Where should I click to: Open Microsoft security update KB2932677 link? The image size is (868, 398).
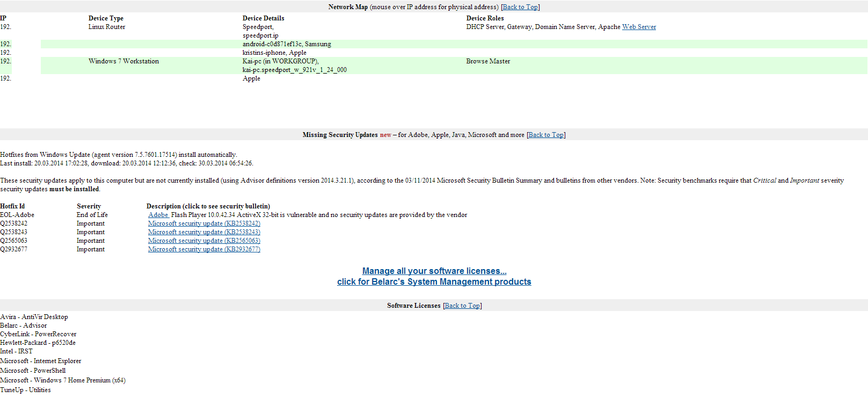204,249
